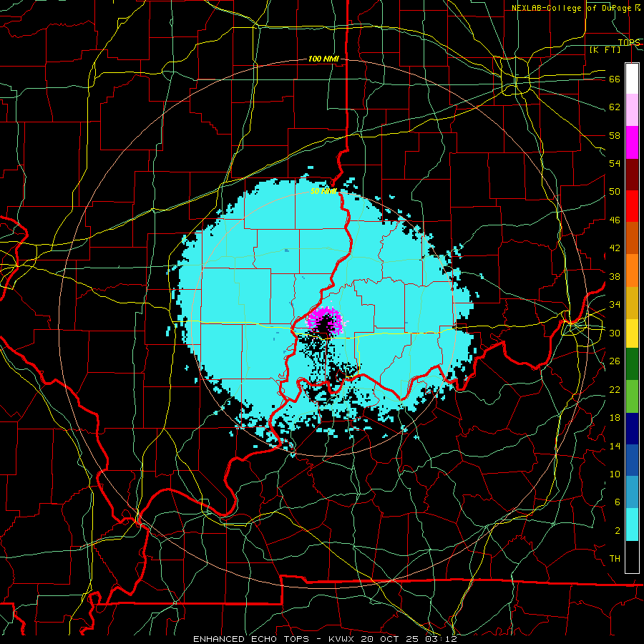Click the "66" legend value

click(x=615, y=79)
